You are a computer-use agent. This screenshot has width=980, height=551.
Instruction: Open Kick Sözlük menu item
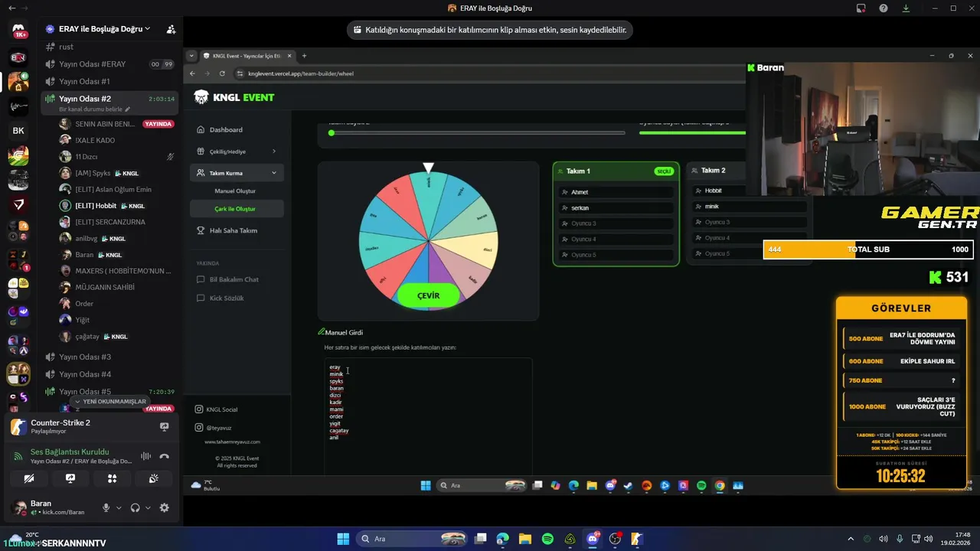(x=236, y=298)
